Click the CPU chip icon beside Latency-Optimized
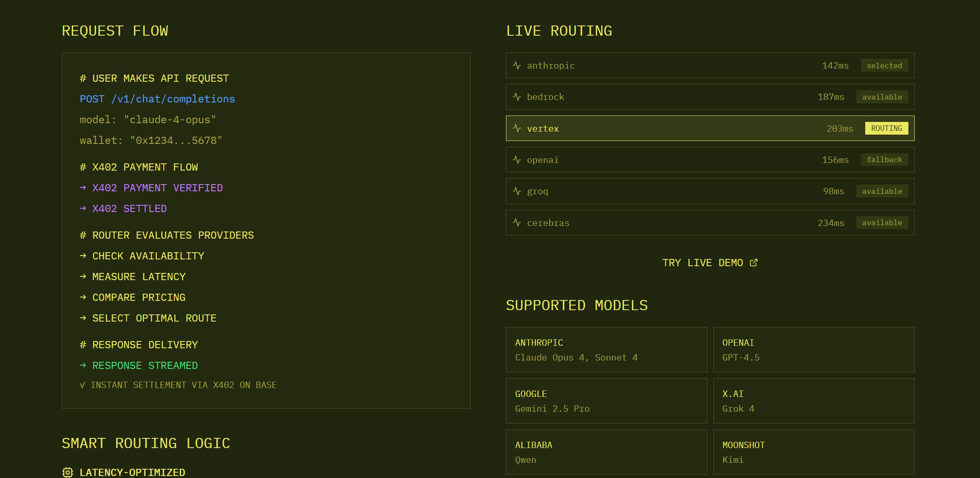The image size is (980, 478). click(68, 472)
